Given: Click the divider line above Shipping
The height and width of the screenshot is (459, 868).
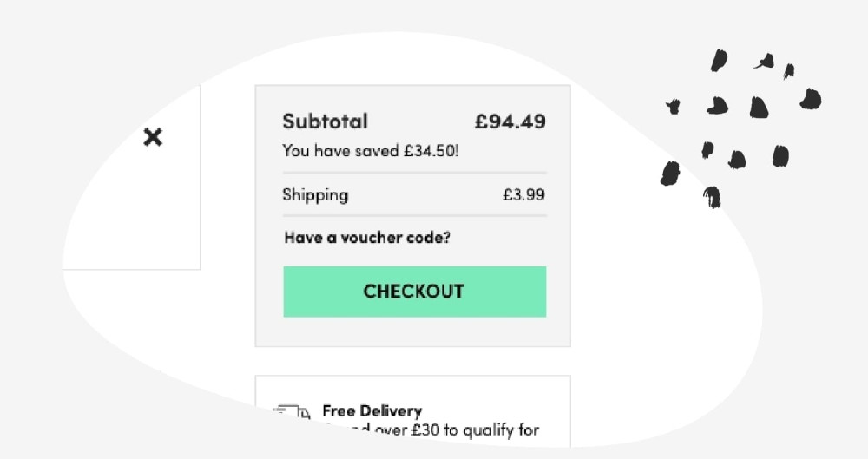Looking at the screenshot, I should pos(414,174).
